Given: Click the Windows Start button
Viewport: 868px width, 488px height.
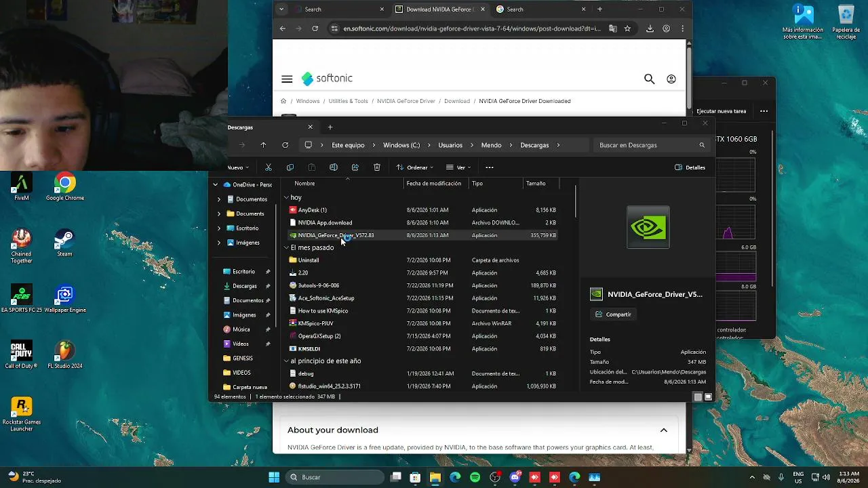Looking at the screenshot, I should [x=274, y=477].
